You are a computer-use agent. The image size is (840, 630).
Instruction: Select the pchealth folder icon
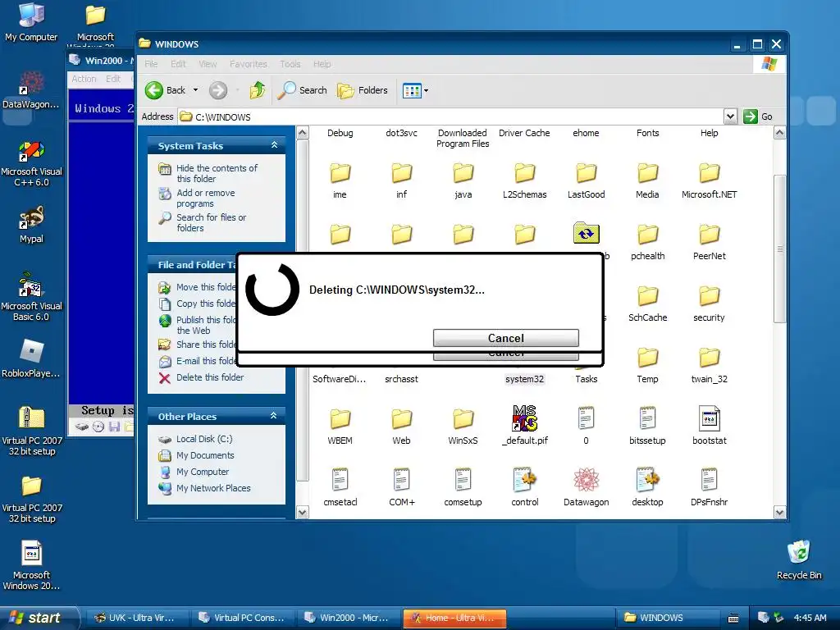[647, 235]
